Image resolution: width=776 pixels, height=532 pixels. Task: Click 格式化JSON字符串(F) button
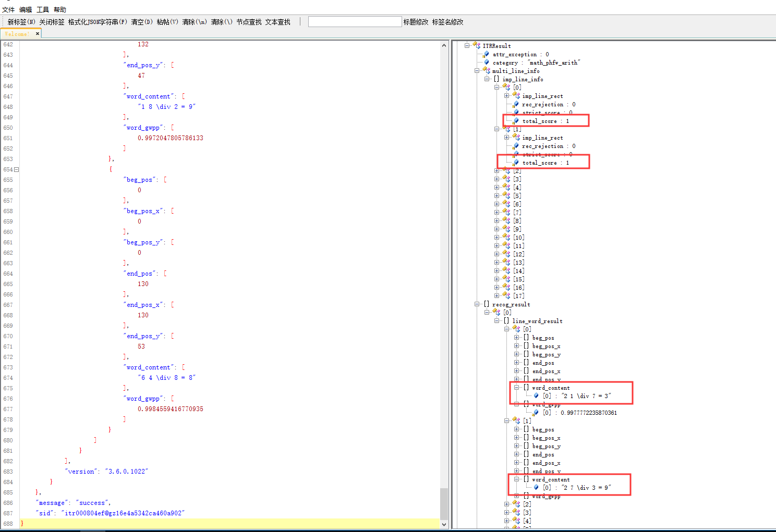[x=98, y=22]
